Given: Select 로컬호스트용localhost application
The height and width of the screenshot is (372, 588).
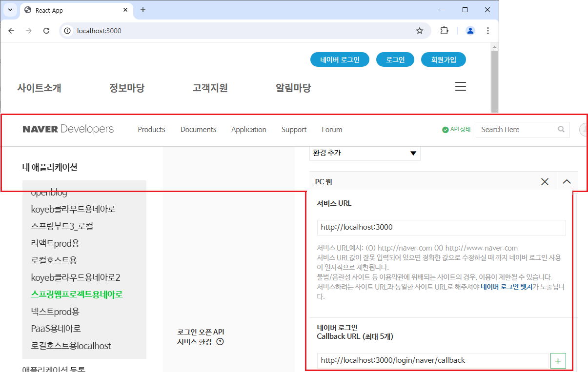Looking at the screenshot, I should (x=71, y=346).
